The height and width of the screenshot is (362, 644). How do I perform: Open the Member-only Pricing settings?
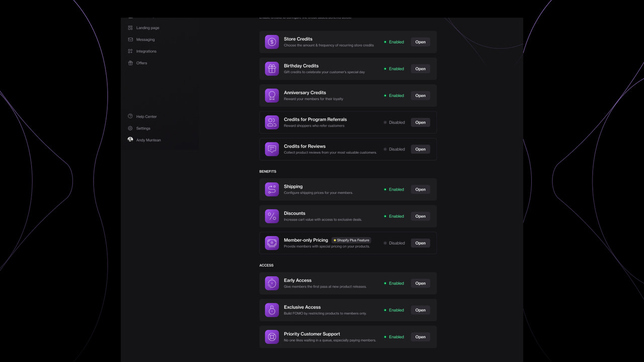coord(420,243)
